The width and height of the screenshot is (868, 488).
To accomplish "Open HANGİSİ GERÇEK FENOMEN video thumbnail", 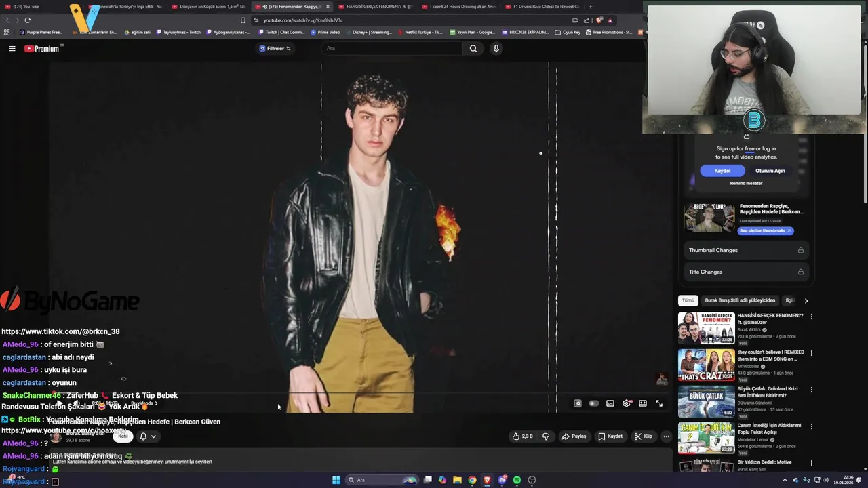I will (706, 328).
